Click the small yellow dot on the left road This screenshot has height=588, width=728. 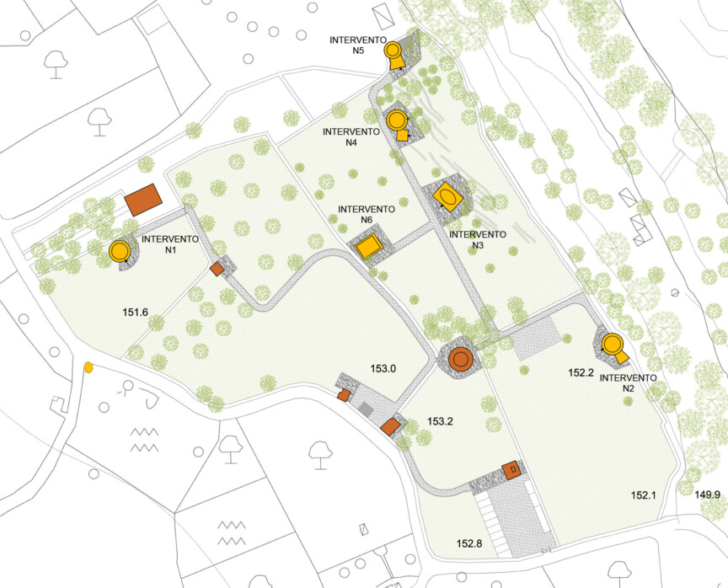88,367
